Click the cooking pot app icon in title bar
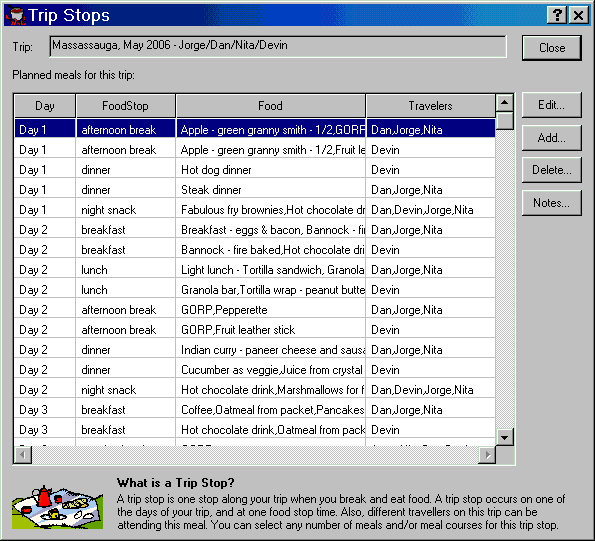Viewport: 595px width, 541px height. [x=16, y=16]
